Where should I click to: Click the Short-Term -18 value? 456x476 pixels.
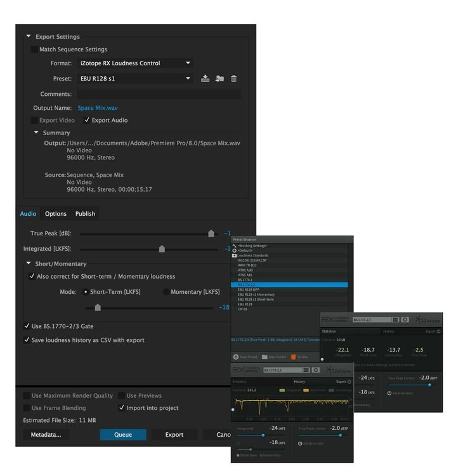225,307
